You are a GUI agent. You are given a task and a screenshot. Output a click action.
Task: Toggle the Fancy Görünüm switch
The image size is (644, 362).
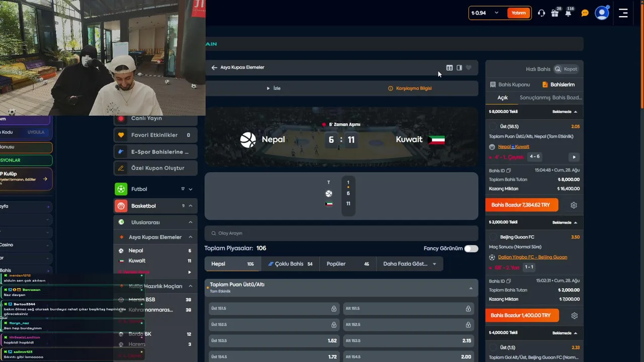point(471,248)
